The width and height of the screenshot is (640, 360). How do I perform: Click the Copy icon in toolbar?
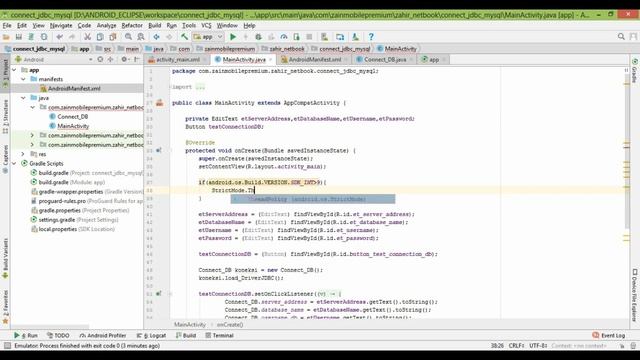pyautogui.click(x=100, y=37)
